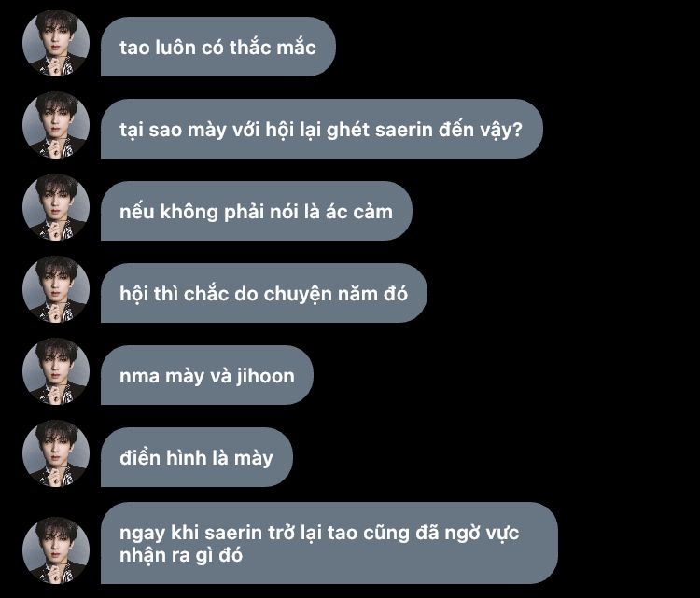The height and width of the screenshot is (598, 700).
Task: View sender avatar next to 'hội thì chắc' message
Action: (x=56, y=289)
